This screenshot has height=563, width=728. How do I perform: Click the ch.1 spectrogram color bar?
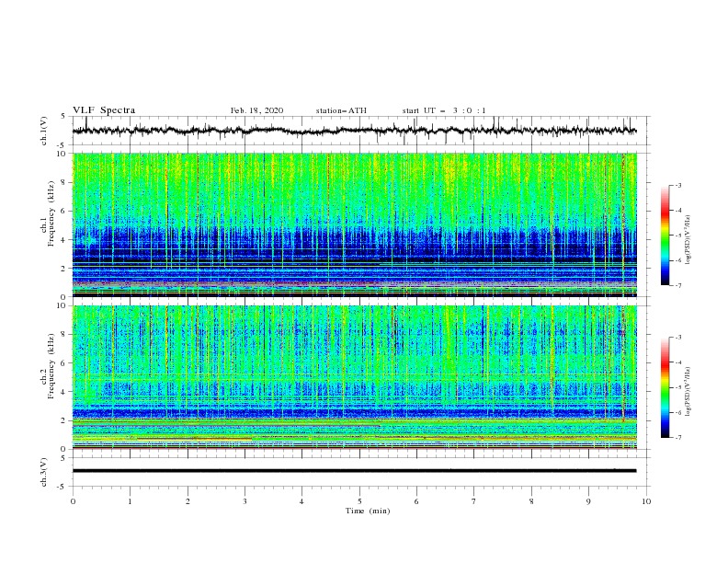pos(665,236)
